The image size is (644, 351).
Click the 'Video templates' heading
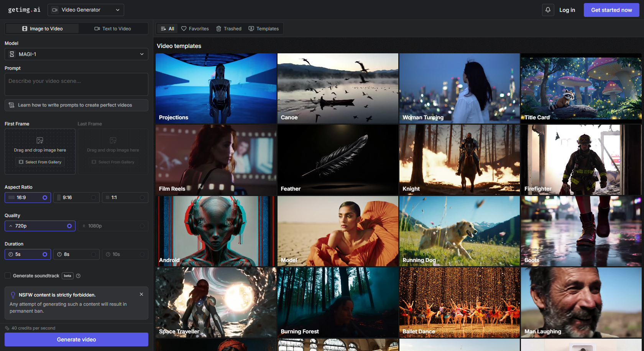tap(179, 46)
